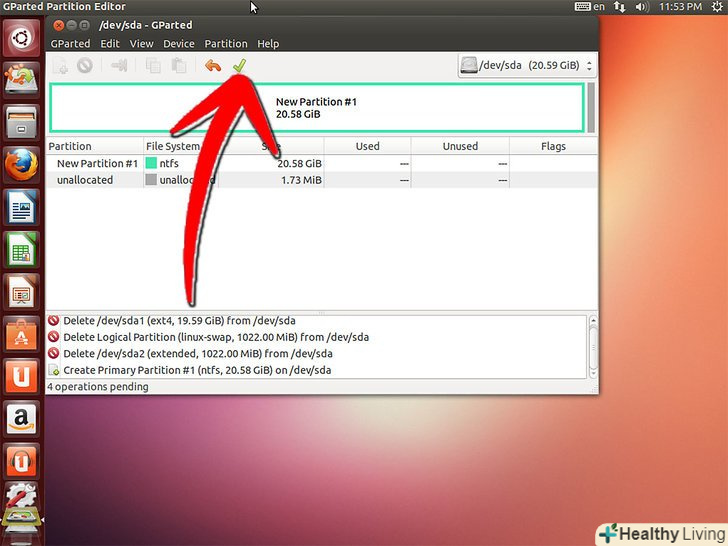Screen dimensions: 728x546
Task: Open Ubuntu One Music from launcher
Action: tap(21, 462)
